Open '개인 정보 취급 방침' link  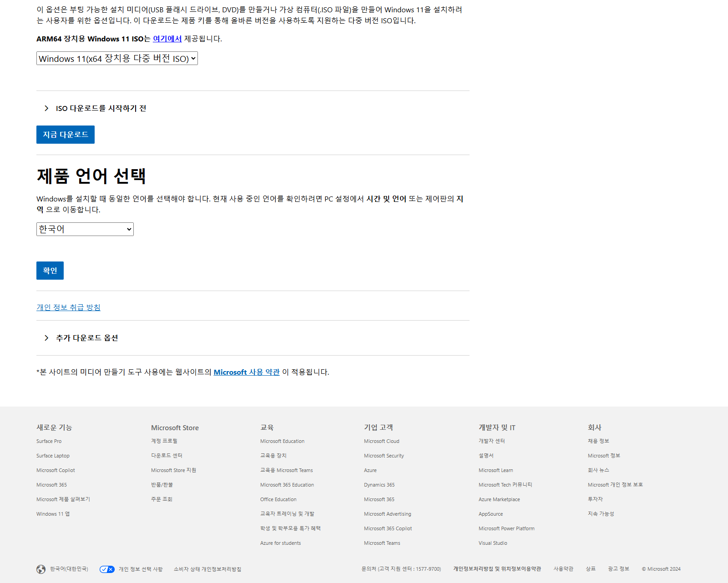click(68, 307)
